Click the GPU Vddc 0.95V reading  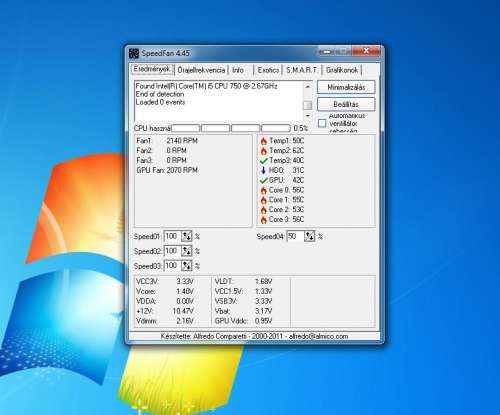tap(243, 321)
